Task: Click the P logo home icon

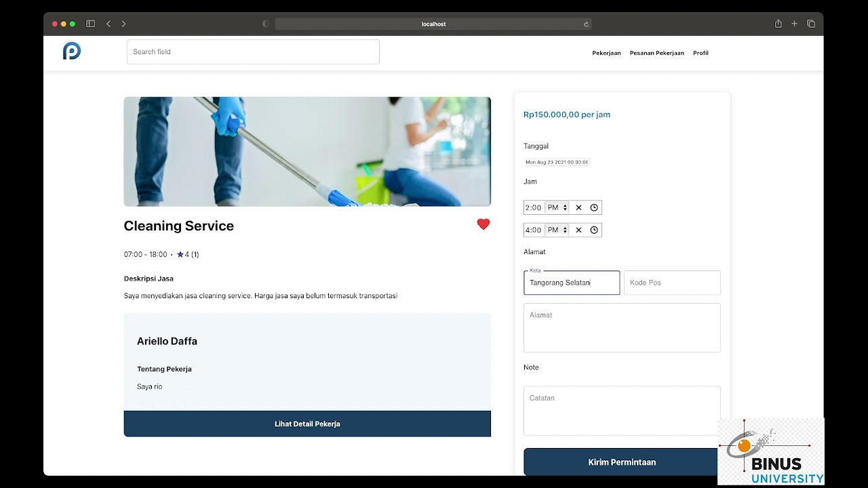Action: tap(72, 51)
